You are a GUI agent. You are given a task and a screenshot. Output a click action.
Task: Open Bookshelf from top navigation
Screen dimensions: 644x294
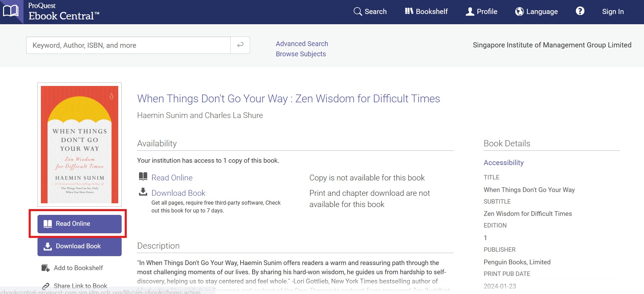(426, 12)
